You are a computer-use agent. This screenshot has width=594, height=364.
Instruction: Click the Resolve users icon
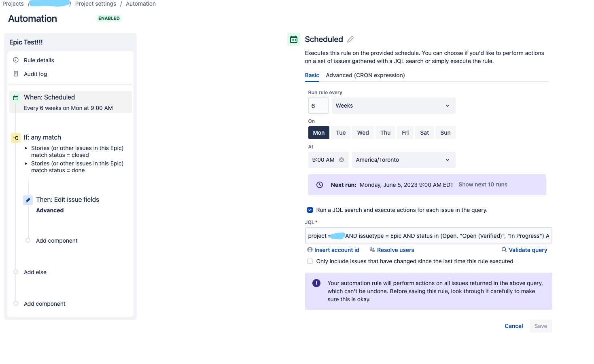(x=371, y=250)
